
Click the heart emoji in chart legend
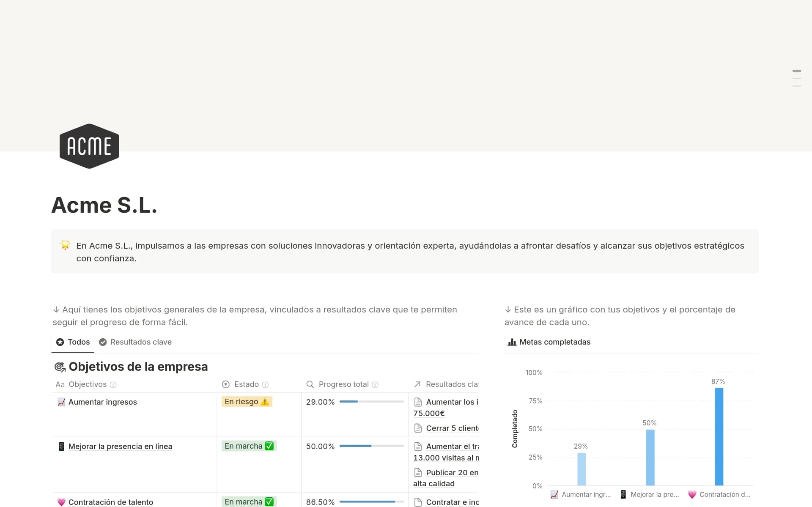[x=692, y=494]
